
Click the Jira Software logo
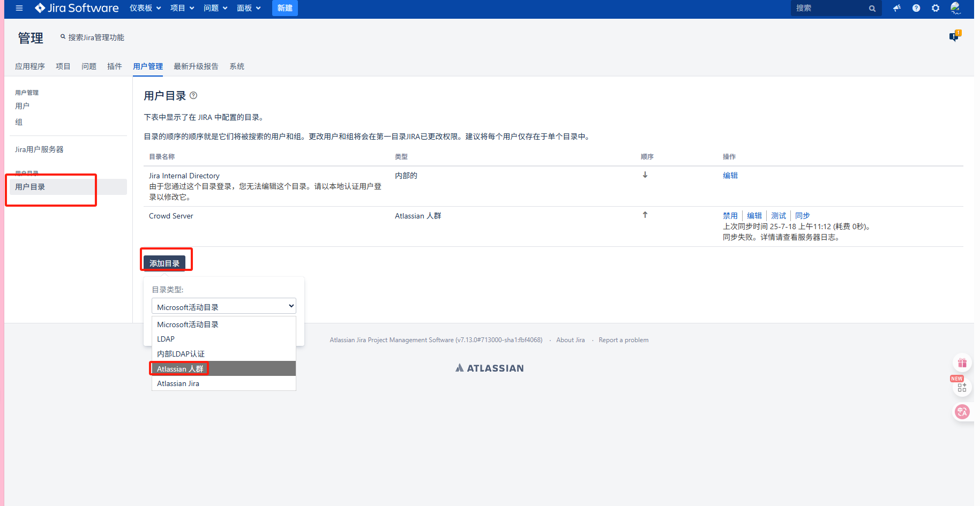[x=77, y=8]
